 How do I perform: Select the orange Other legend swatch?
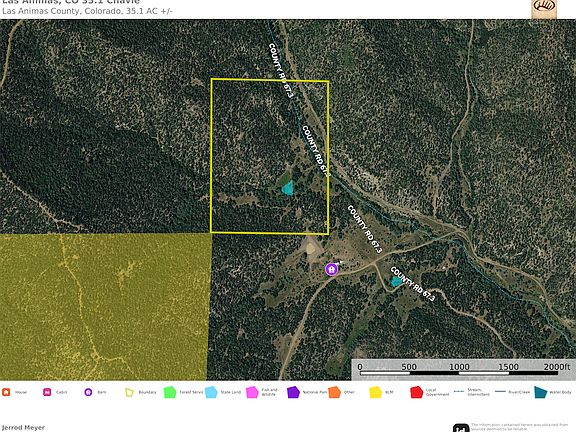pos(334,392)
